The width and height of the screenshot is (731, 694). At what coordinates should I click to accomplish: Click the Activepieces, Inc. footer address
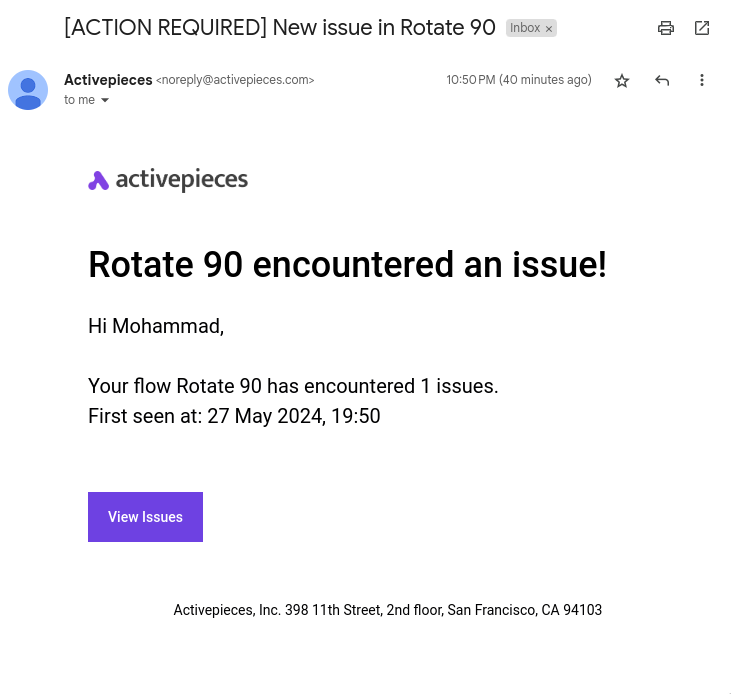click(x=388, y=610)
